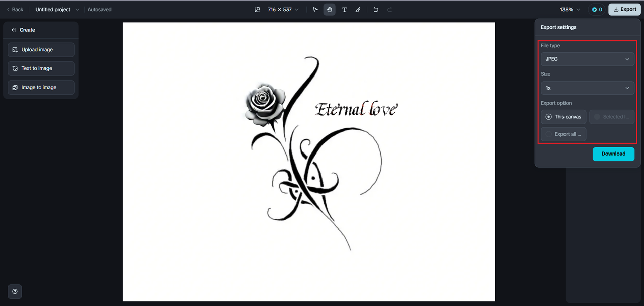644x306 pixels.
Task: Select the This canvas export option
Action: click(563, 117)
